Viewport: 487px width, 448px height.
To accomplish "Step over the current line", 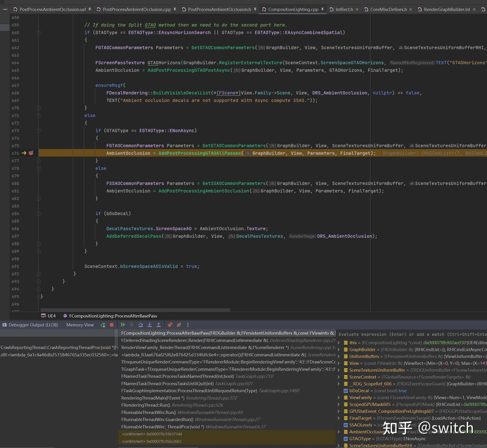I will 140,325.
